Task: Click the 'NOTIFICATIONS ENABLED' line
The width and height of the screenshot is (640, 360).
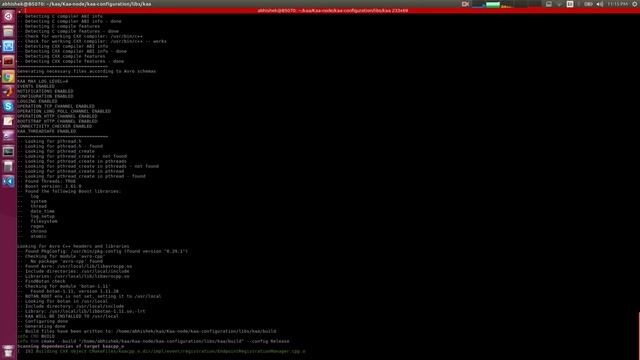Action: pos(45,91)
